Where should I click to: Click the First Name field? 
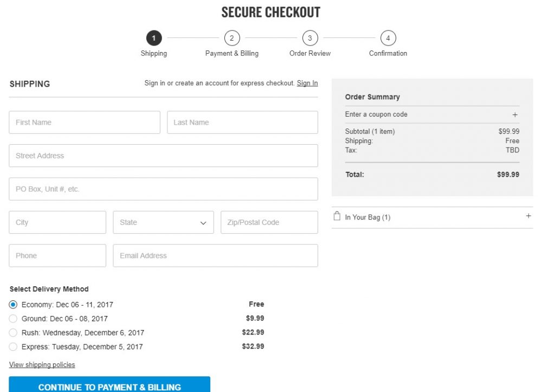(84, 122)
